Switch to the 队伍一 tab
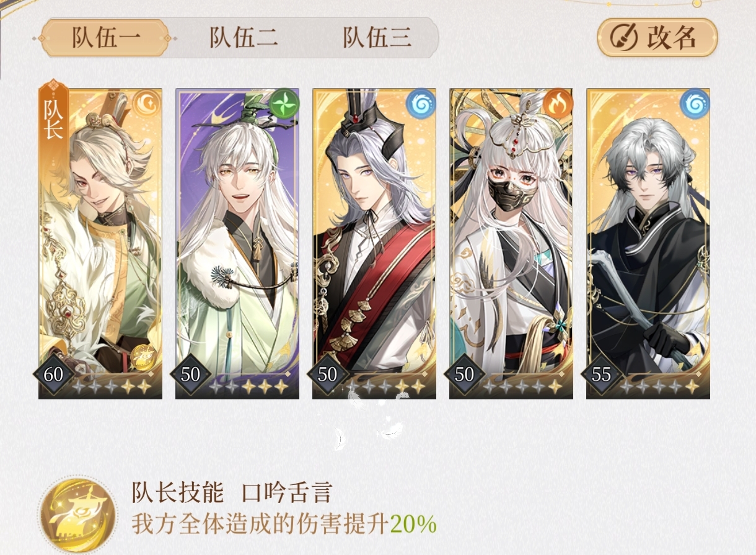The height and width of the screenshot is (555, 756). point(103,38)
